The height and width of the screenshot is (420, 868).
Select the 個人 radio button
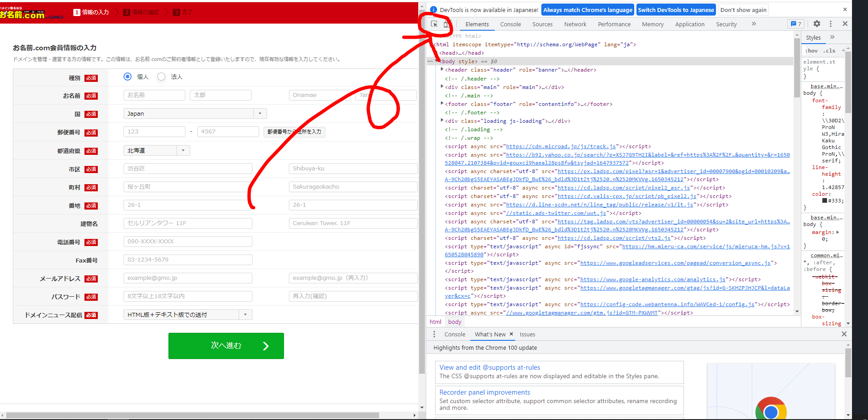coord(128,77)
